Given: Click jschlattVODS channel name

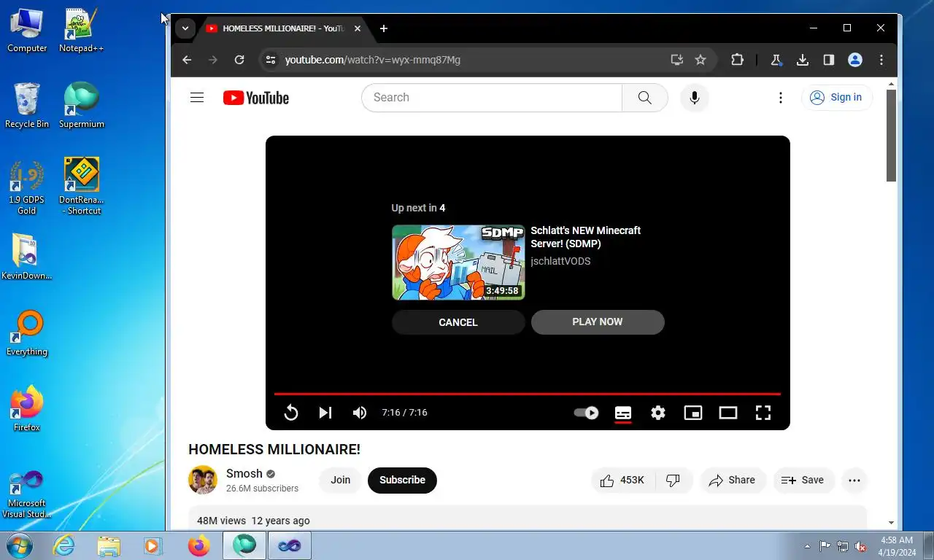Looking at the screenshot, I should 560,261.
